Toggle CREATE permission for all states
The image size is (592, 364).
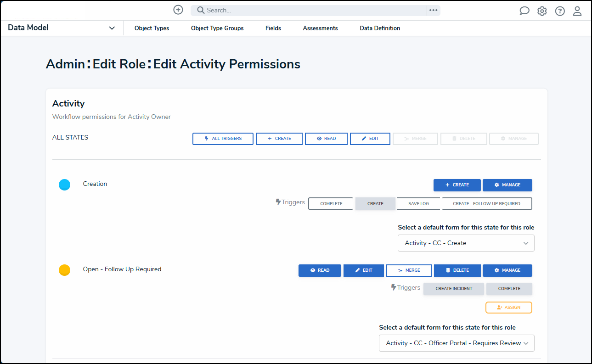(279, 139)
